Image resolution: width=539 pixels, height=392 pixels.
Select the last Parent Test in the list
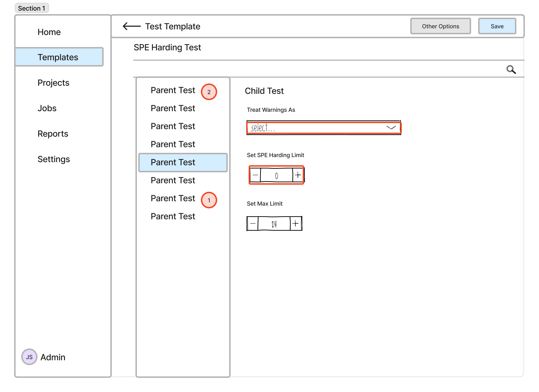[x=173, y=216]
